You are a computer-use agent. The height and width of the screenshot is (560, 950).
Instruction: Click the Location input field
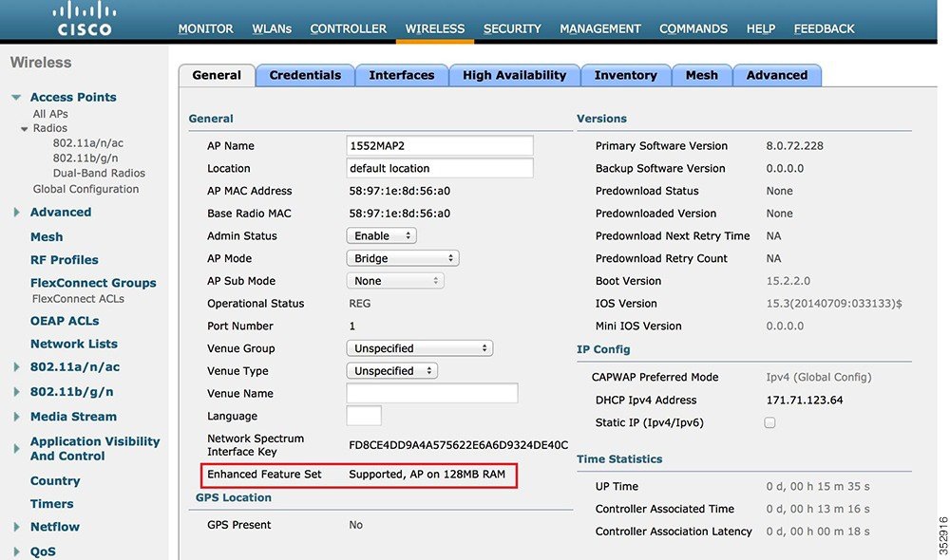tap(440, 168)
